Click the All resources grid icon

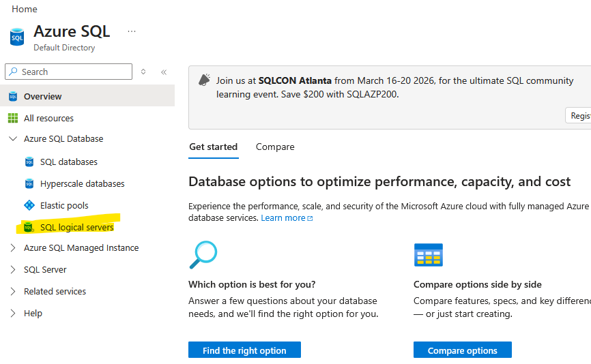pyautogui.click(x=13, y=119)
